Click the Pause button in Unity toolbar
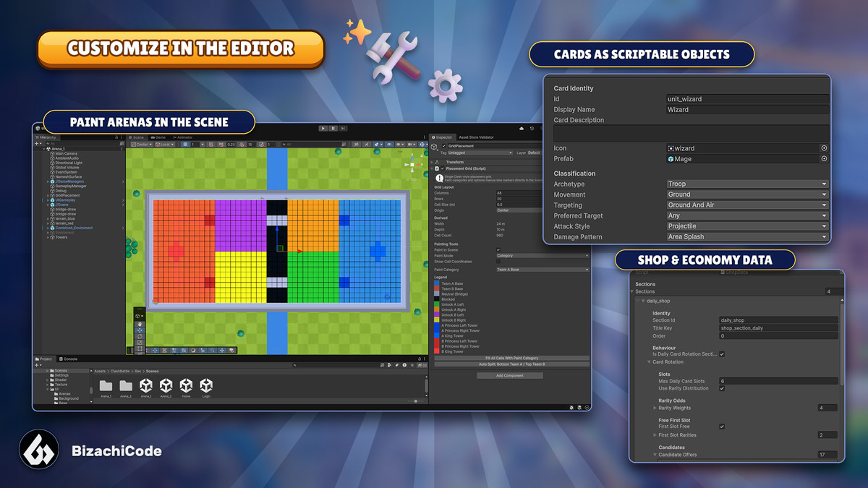 [x=333, y=128]
